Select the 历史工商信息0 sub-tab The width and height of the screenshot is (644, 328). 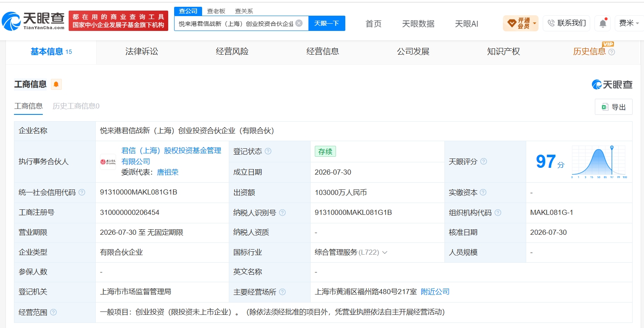pos(76,106)
